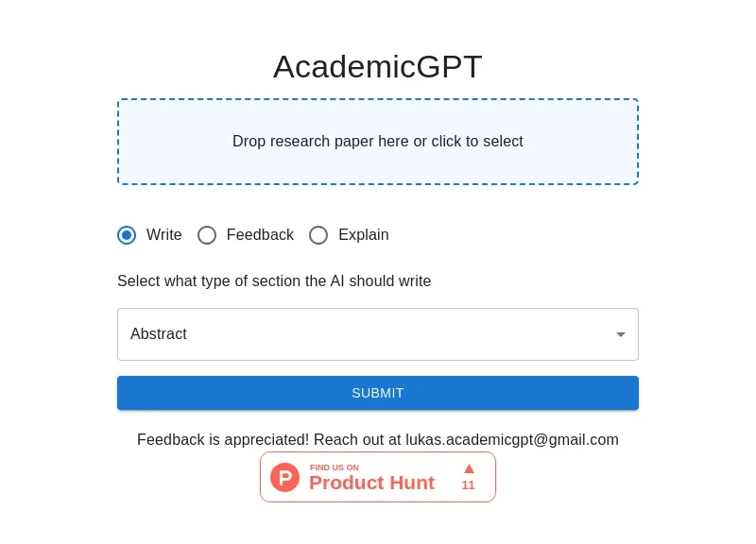The height and width of the screenshot is (544, 756).
Task: Click the feedback appreciation message
Action: point(378,439)
